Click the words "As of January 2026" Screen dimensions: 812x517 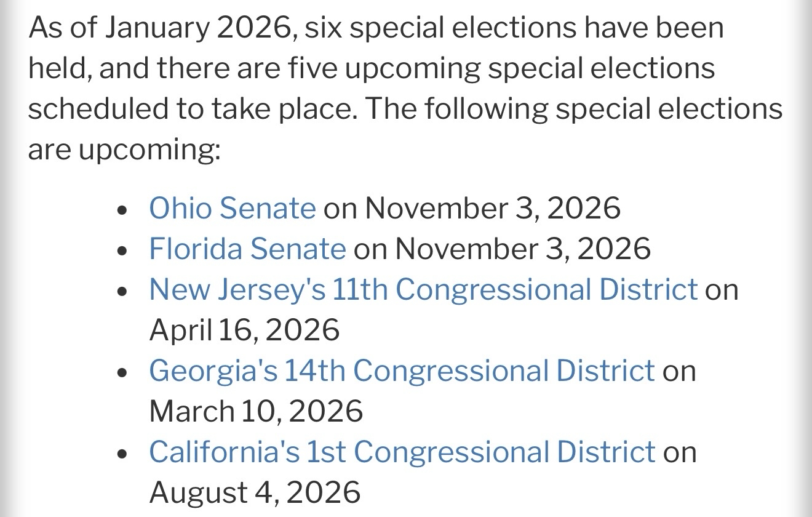(x=159, y=28)
